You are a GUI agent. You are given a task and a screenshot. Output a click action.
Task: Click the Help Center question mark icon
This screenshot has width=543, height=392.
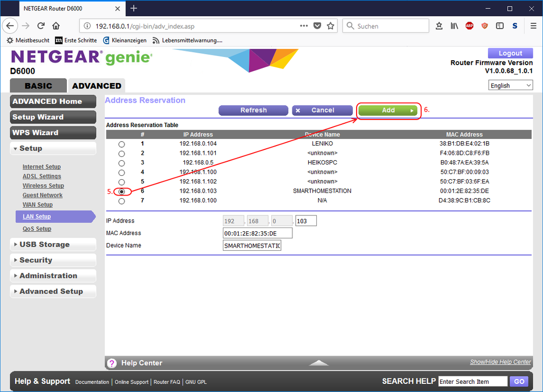(x=112, y=363)
